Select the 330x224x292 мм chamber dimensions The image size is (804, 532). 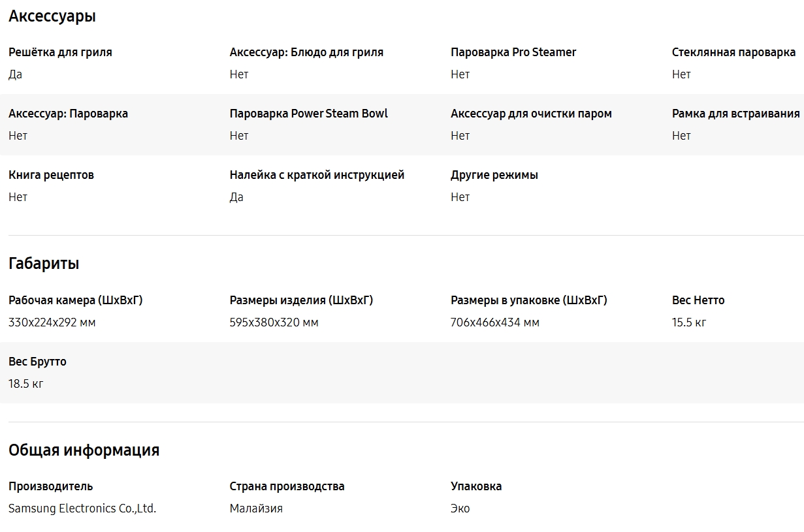pos(52,322)
